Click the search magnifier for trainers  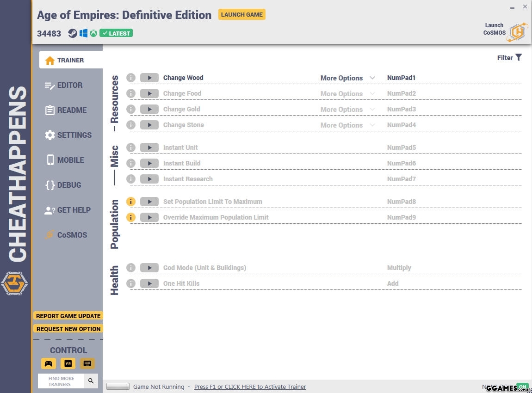[x=91, y=381]
